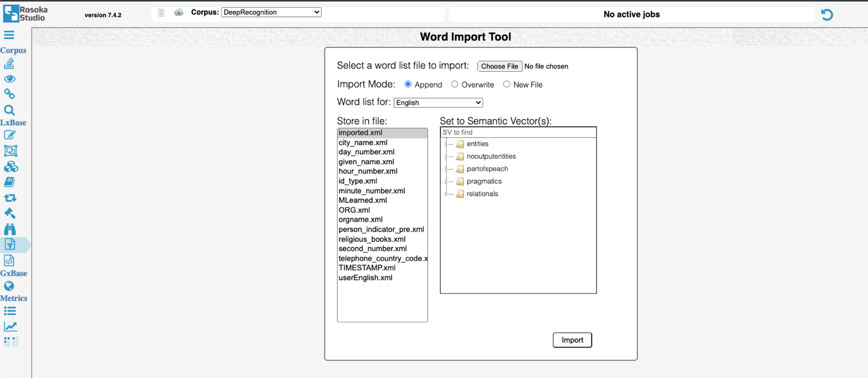Click the cloud icon in the top toolbar
The image size is (868, 378).
click(x=178, y=12)
